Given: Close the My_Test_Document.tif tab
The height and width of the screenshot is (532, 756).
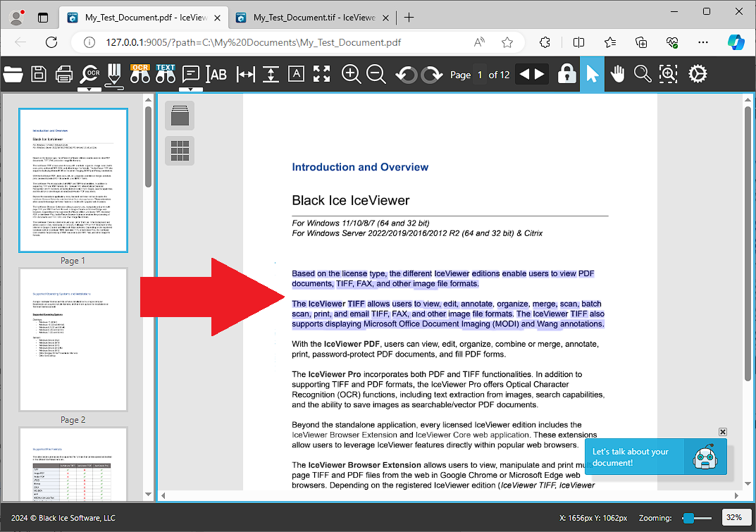Looking at the screenshot, I should [x=385, y=18].
